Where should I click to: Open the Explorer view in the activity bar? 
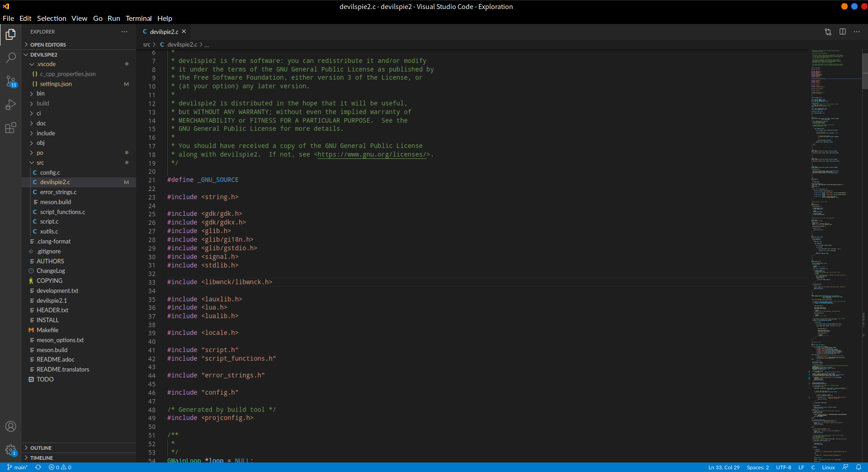11,34
